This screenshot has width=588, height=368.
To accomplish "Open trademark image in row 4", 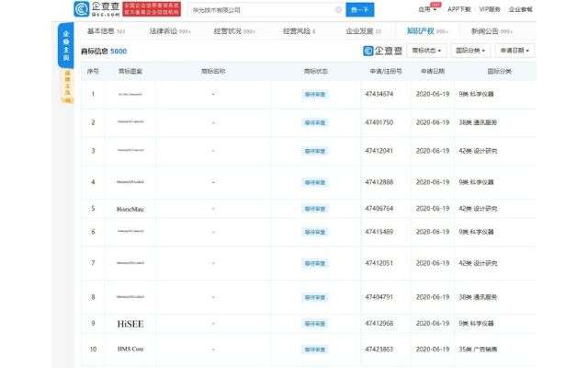I will tap(130, 182).
